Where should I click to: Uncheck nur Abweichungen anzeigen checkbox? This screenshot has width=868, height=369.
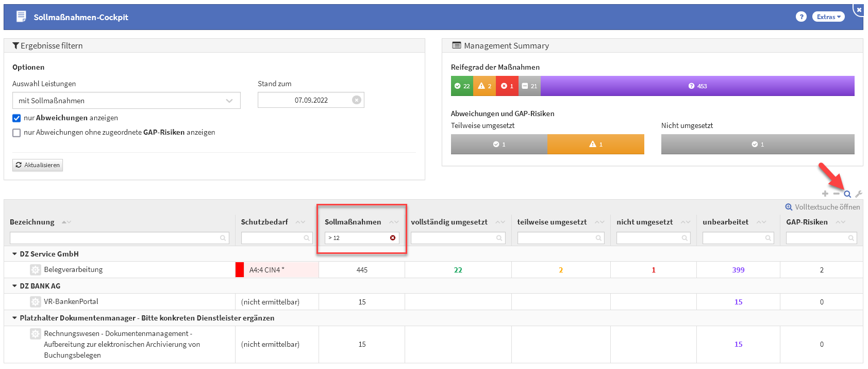[16, 118]
